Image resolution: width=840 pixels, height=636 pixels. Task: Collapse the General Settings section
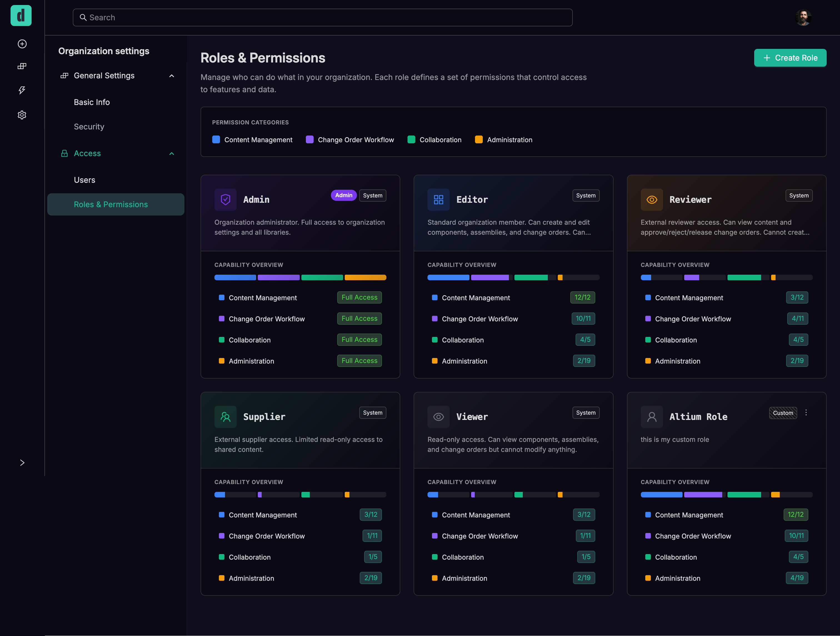172,76
